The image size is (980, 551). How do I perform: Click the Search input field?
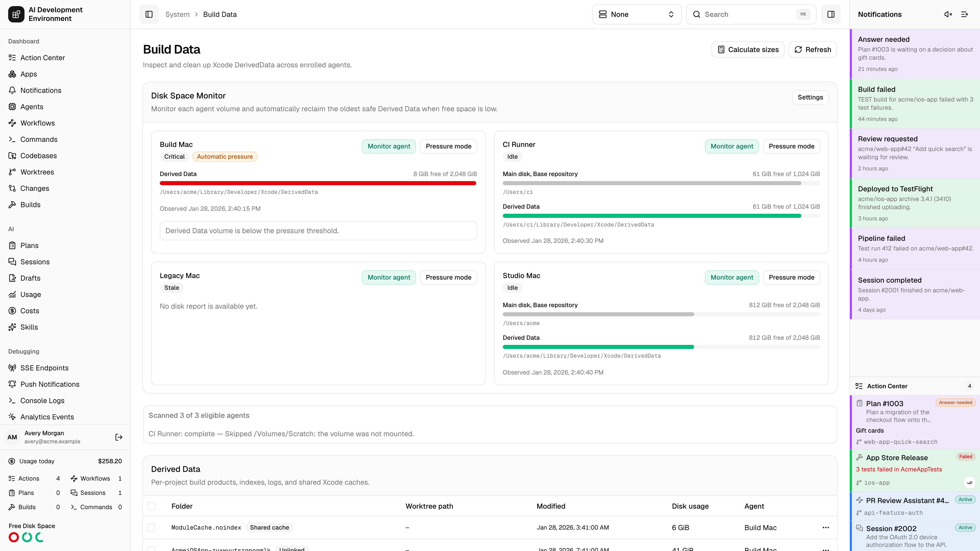(x=751, y=15)
